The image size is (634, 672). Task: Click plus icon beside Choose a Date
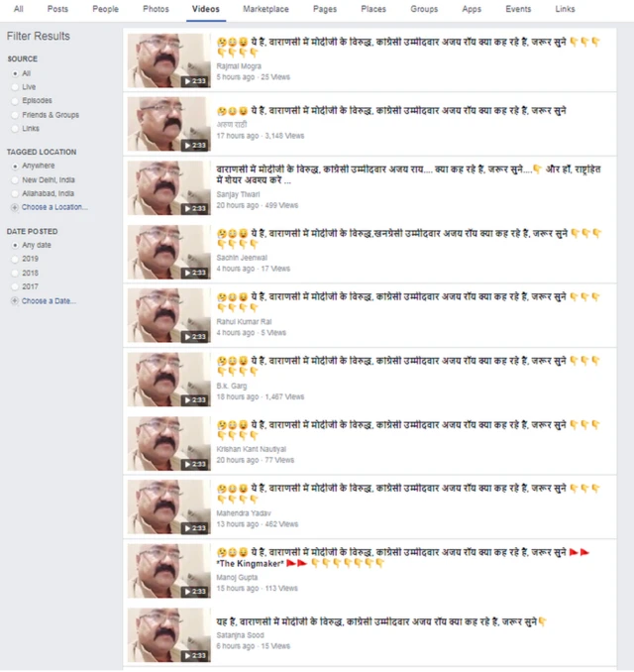pyautogui.click(x=15, y=301)
